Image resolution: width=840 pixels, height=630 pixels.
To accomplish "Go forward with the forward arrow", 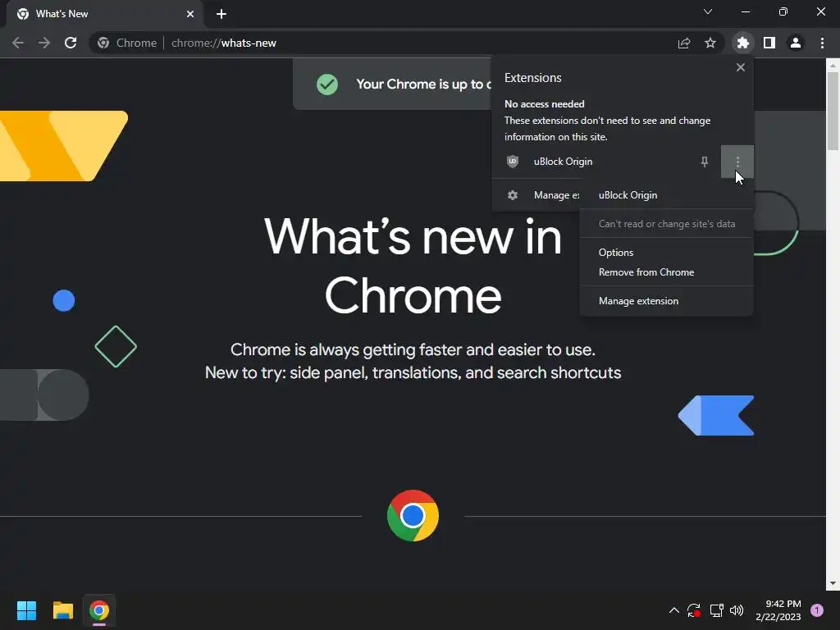I will pyautogui.click(x=44, y=43).
